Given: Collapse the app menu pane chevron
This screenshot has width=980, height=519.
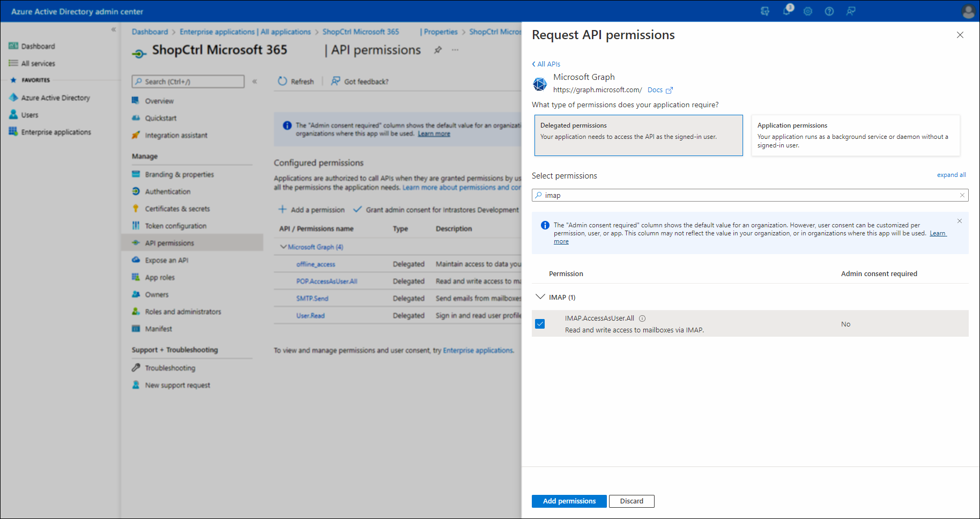Looking at the screenshot, I should tap(255, 81).
